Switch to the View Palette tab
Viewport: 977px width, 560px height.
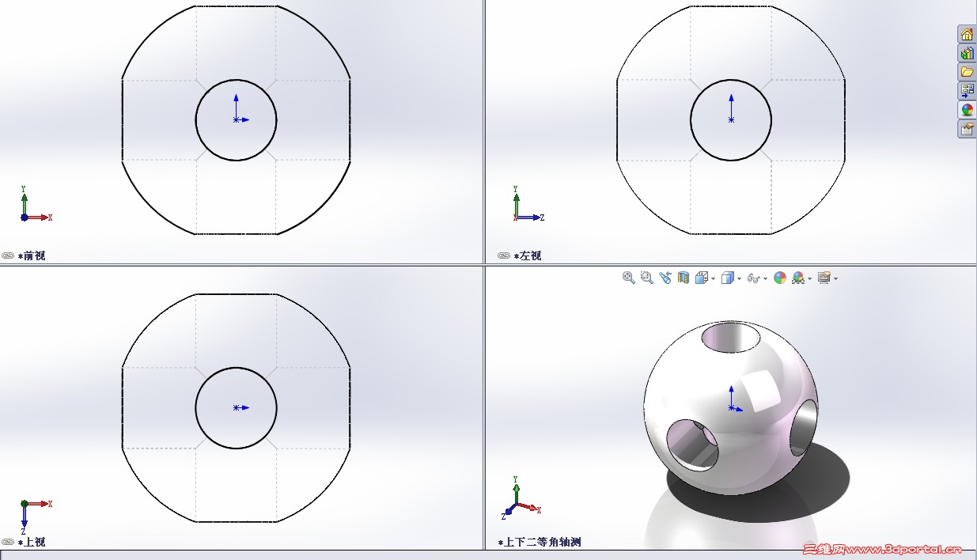coord(967,91)
